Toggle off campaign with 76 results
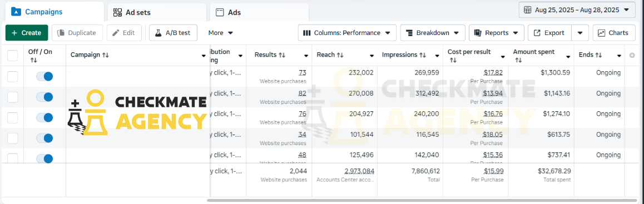The image size is (644, 204). (44, 117)
